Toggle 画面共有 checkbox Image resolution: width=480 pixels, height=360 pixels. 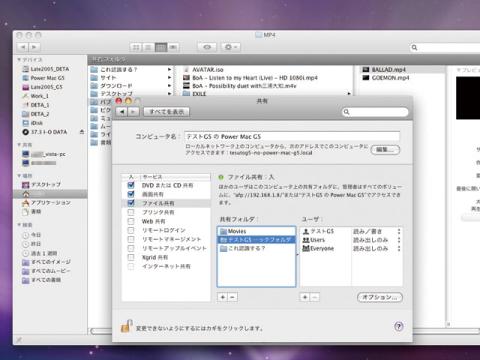131,194
